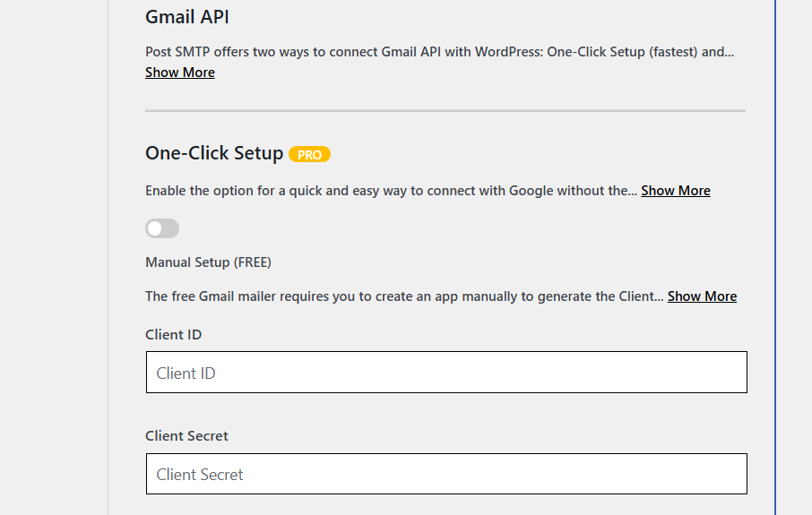Focus the Client ID input field
Viewport: 812px width, 515px height.
[x=446, y=373]
